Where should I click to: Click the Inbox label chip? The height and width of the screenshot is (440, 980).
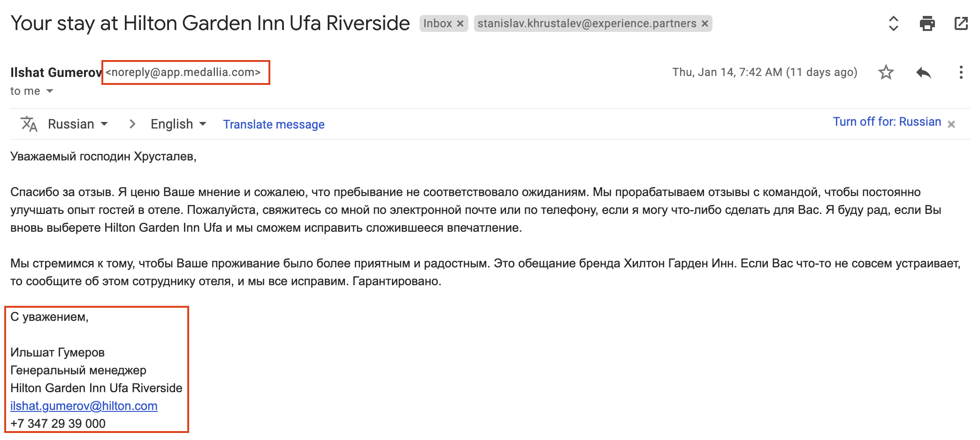[437, 23]
